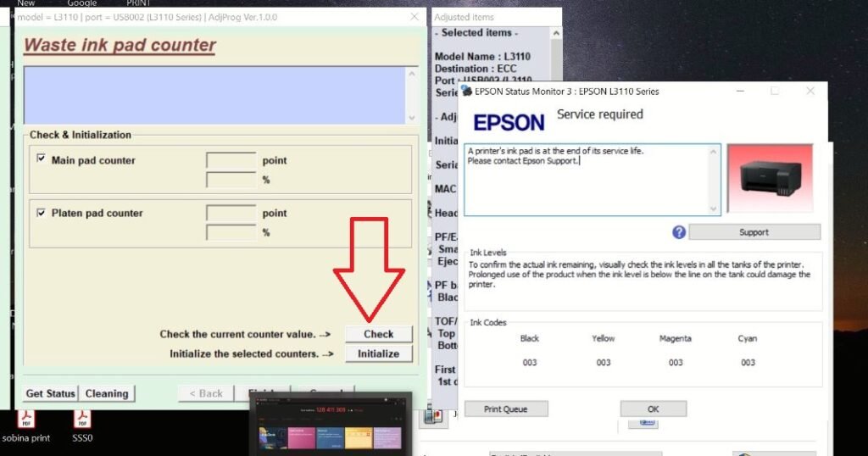The width and height of the screenshot is (868, 456).
Task: Toggle the Main pad counter checkbox
Action: (x=41, y=158)
